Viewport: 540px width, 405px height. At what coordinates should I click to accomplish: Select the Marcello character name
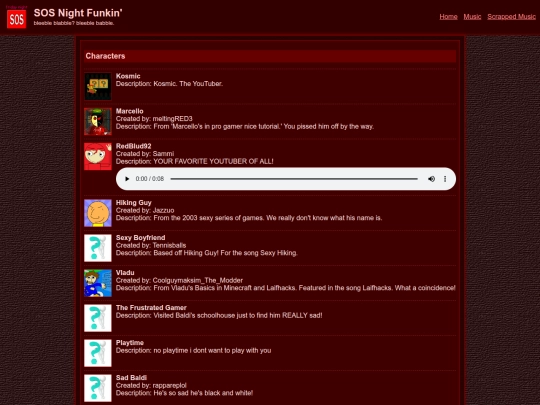[x=129, y=111]
